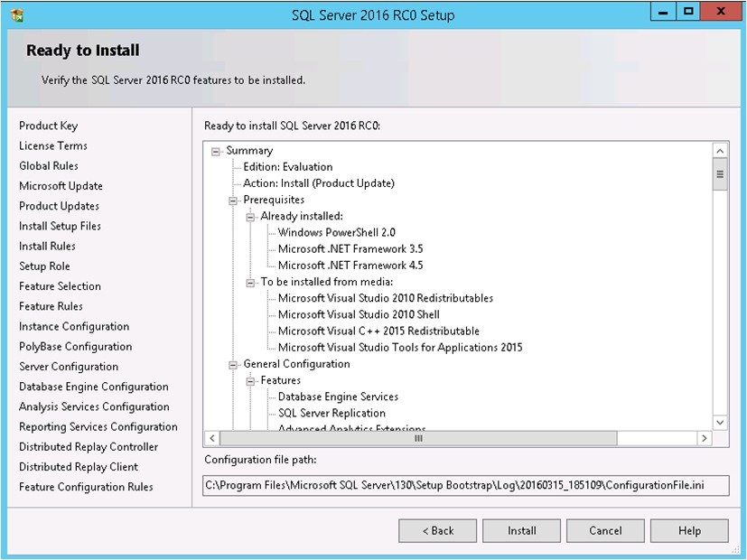This screenshot has height=560, width=747.
Task: Select the Microsoft Update step
Action: point(61,186)
